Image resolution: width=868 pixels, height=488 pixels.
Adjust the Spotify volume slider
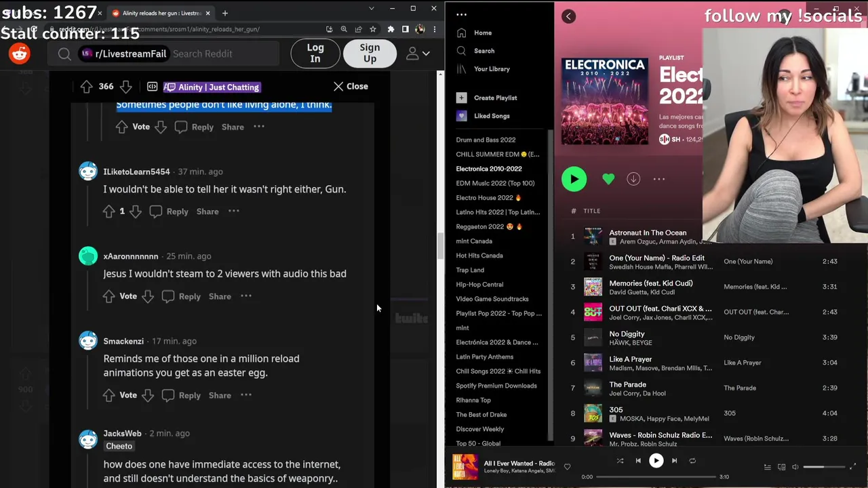[x=823, y=467]
